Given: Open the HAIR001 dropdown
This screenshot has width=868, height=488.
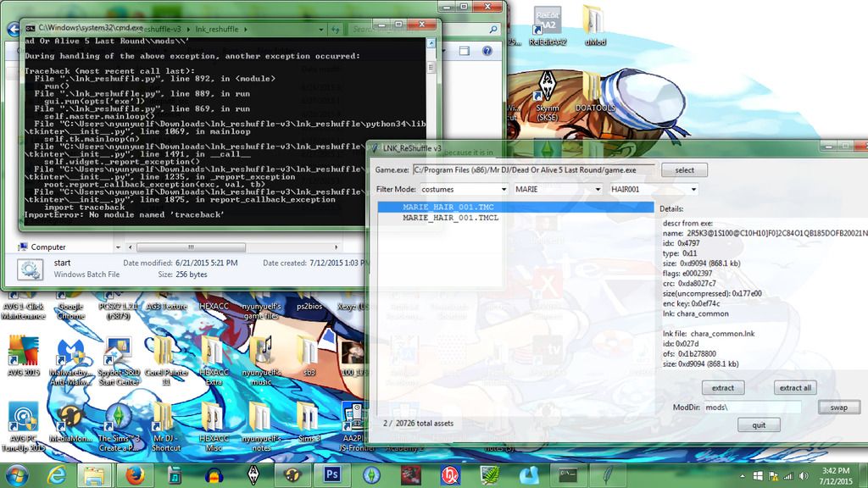Looking at the screenshot, I should point(654,189).
